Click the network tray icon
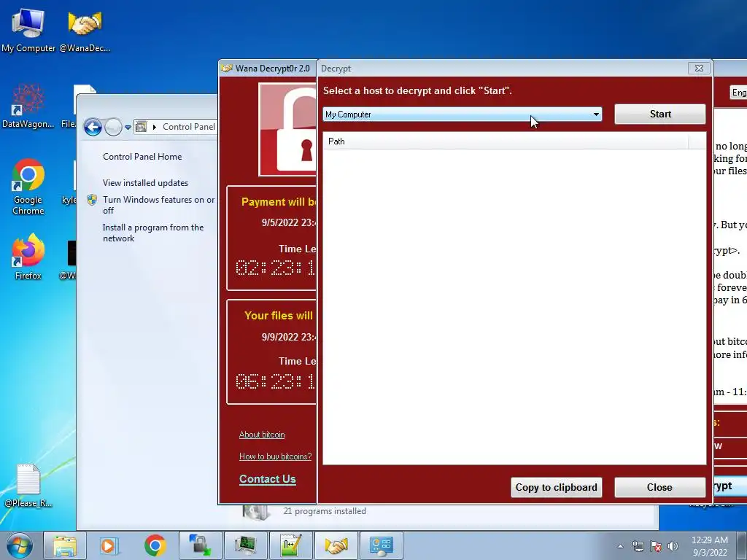The height and width of the screenshot is (560, 747). [x=638, y=546]
